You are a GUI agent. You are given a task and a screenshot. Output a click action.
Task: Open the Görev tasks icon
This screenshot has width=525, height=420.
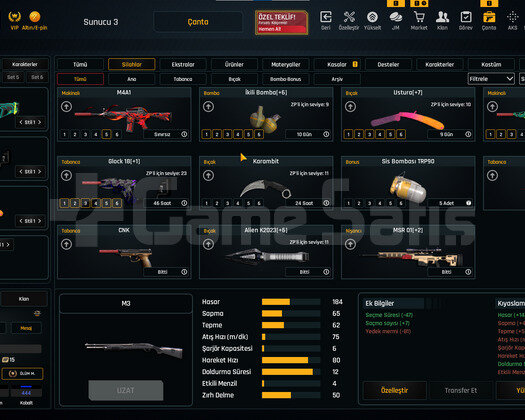pos(466,17)
